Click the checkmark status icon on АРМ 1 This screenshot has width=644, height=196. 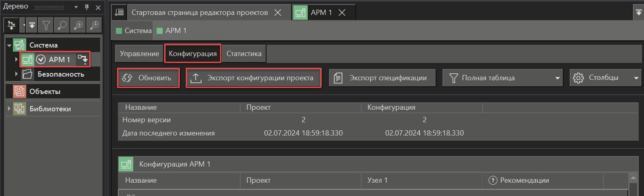41,60
